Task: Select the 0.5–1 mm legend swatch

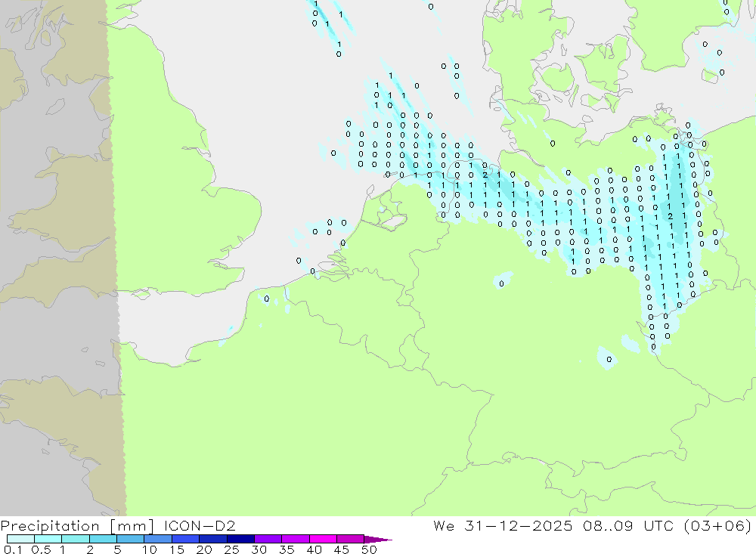Action: click(48, 539)
